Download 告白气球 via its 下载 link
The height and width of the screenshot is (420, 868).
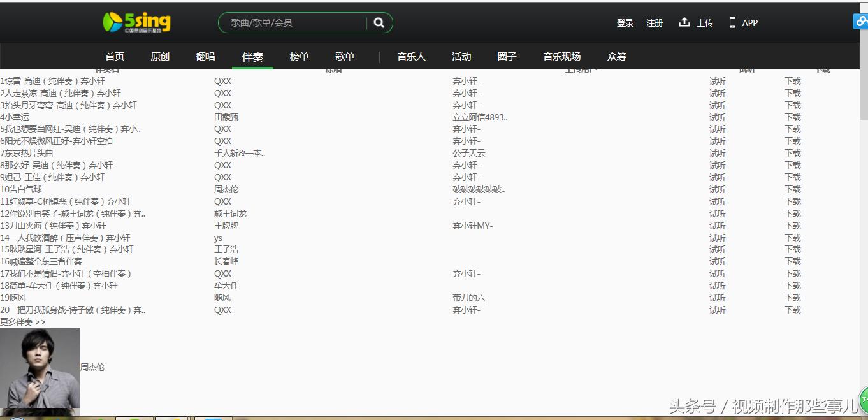coord(792,189)
